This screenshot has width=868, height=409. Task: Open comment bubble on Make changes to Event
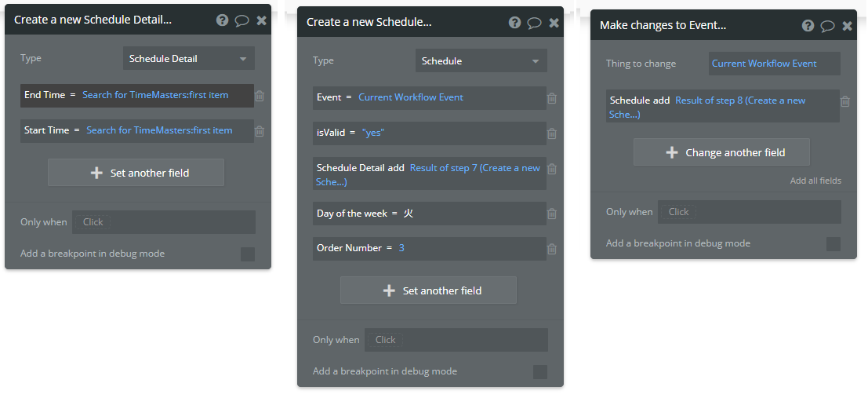(x=827, y=26)
